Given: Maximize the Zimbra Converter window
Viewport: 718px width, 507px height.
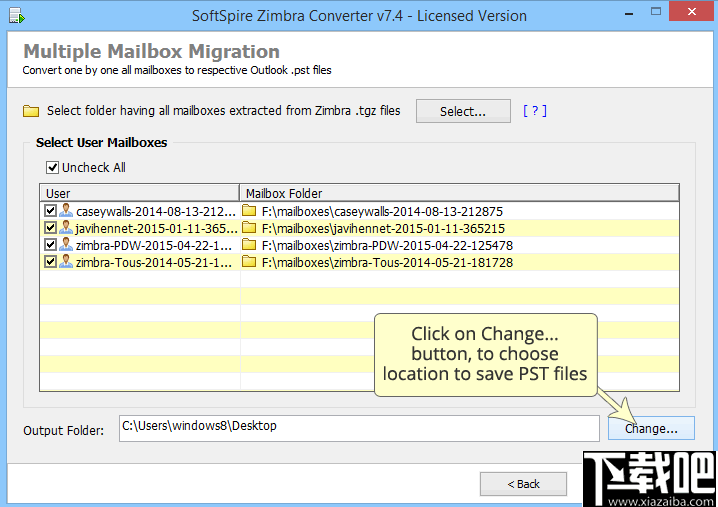Looking at the screenshot, I should (x=656, y=12).
